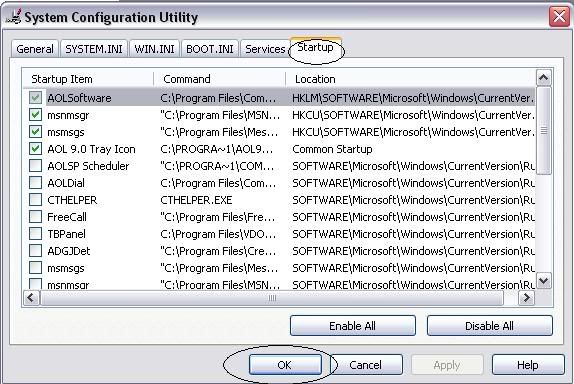Check the ADGJDet startup item
This screenshot has width=574, height=384.
pos(36,251)
